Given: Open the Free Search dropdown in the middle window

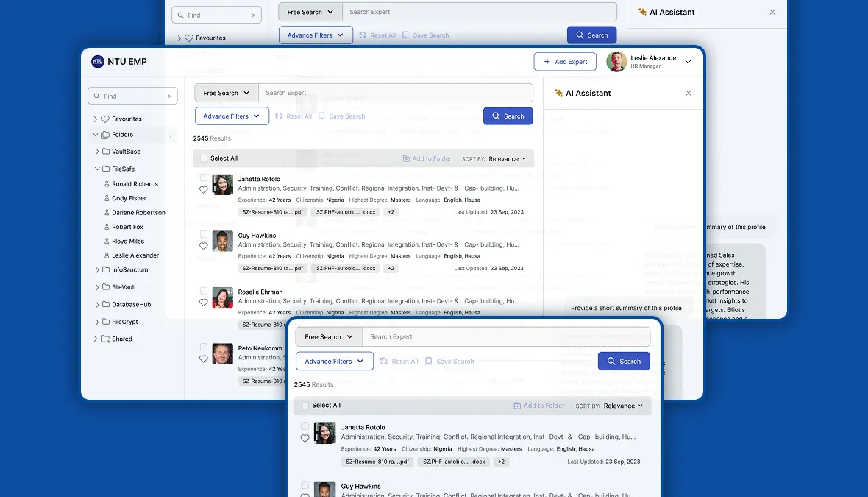Looking at the screenshot, I should tap(226, 93).
